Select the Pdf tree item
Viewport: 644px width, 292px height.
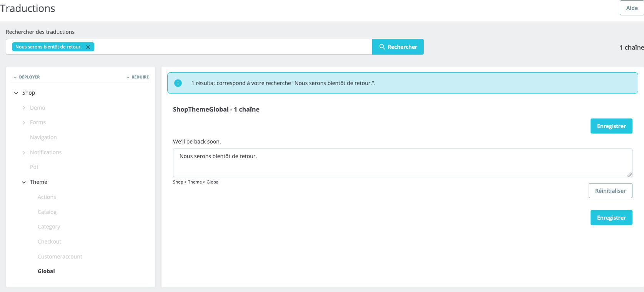pos(34,167)
